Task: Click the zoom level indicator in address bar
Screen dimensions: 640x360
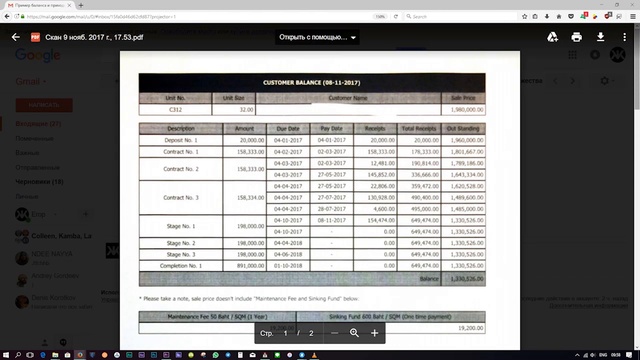Action: [380, 16]
